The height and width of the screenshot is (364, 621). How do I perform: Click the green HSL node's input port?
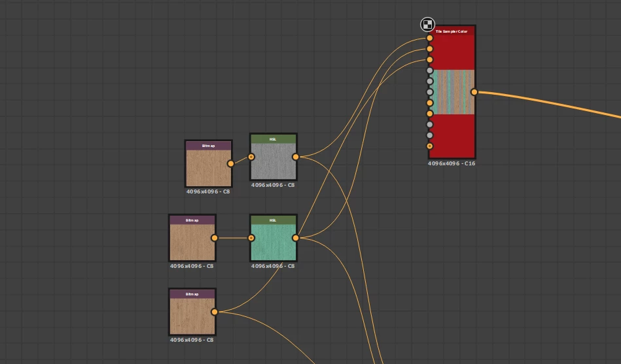point(251,238)
